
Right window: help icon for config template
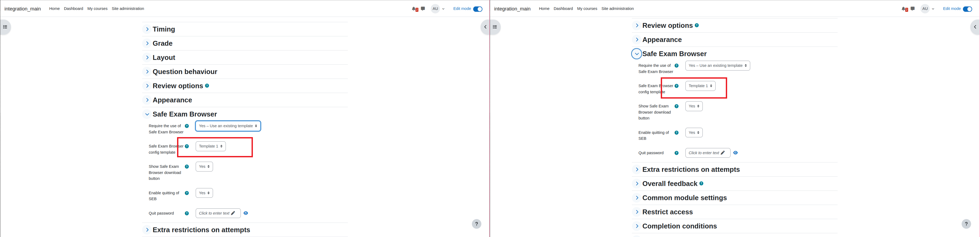(677, 86)
